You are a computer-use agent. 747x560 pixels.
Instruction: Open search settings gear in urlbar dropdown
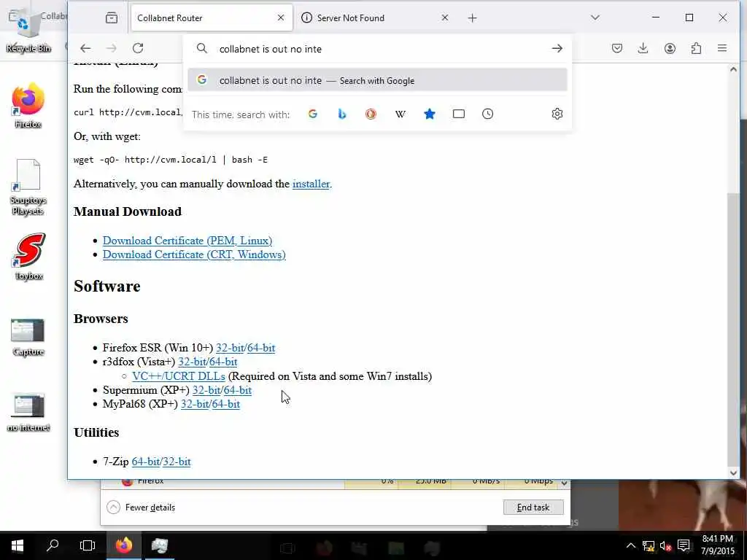pos(557,114)
